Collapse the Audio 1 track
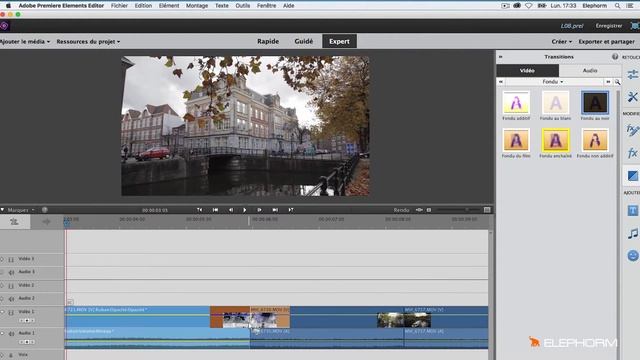The height and width of the screenshot is (360, 640). [x=2, y=333]
